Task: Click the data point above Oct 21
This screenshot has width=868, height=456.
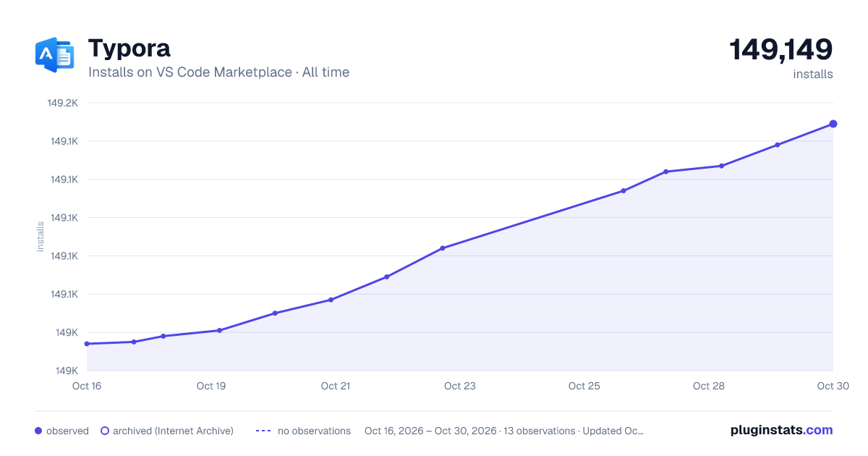Action: pyautogui.click(x=331, y=300)
